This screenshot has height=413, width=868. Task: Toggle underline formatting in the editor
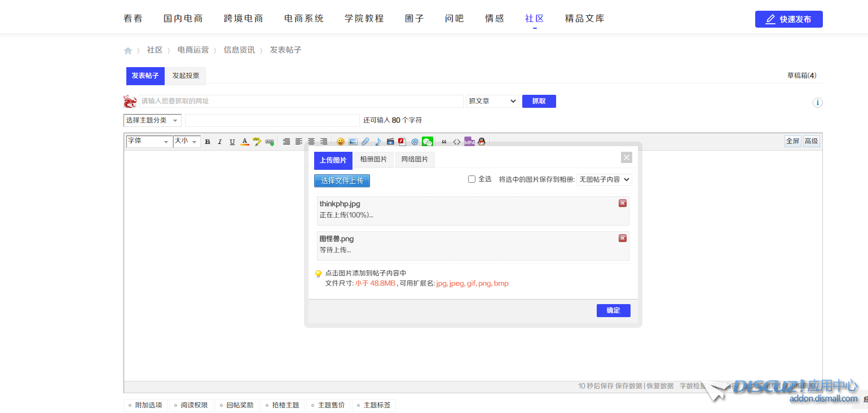tap(232, 142)
